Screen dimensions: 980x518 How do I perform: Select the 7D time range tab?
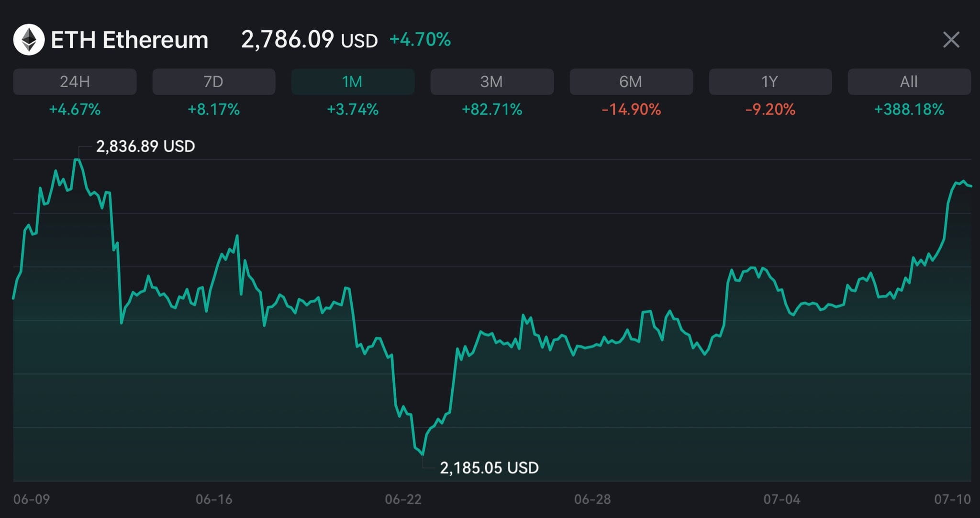point(214,81)
